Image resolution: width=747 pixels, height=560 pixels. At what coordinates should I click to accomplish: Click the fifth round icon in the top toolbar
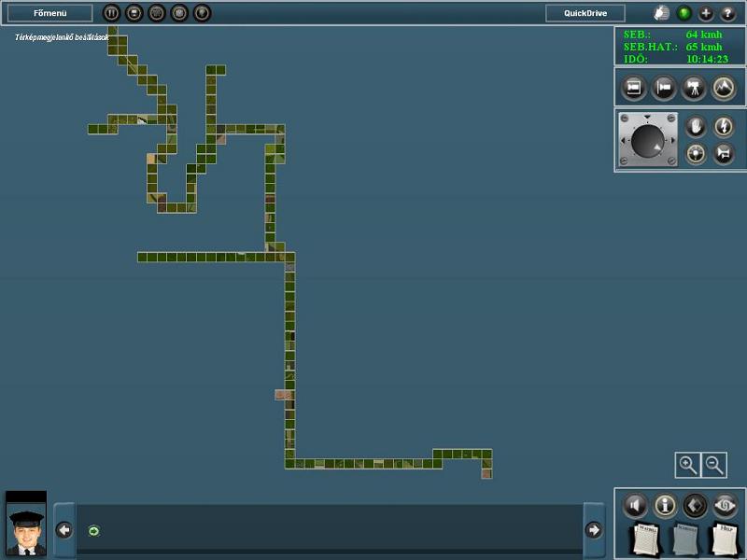coord(202,13)
